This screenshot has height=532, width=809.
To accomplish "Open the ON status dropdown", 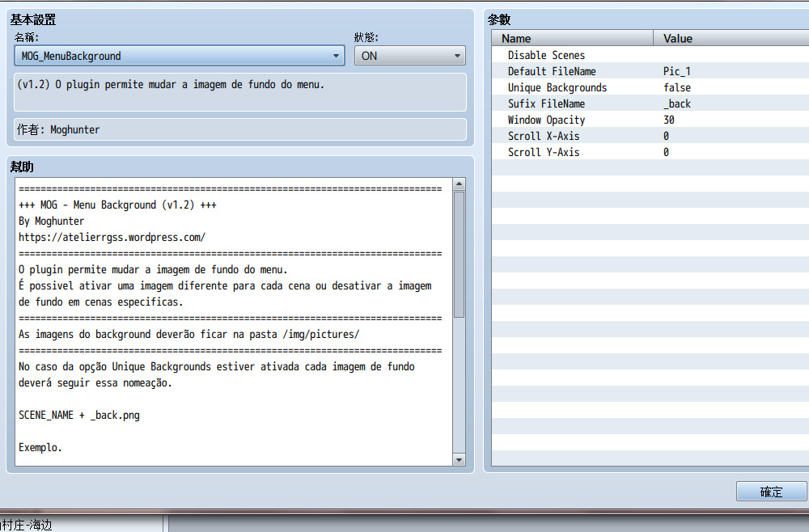I will [x=409, y=56].
